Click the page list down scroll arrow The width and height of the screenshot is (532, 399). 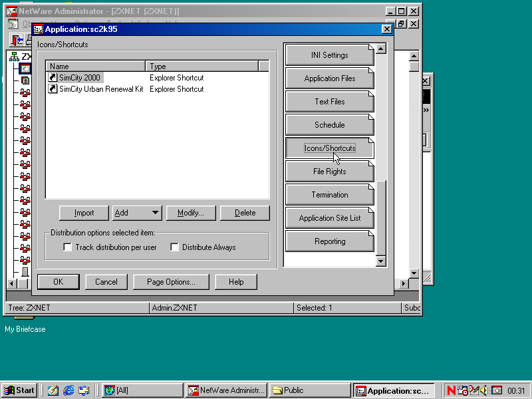(x=380, y=261)
